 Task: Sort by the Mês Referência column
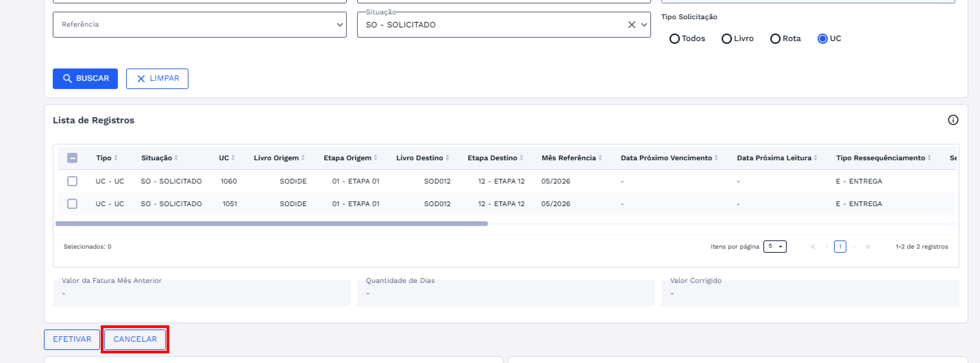point(572,158)
